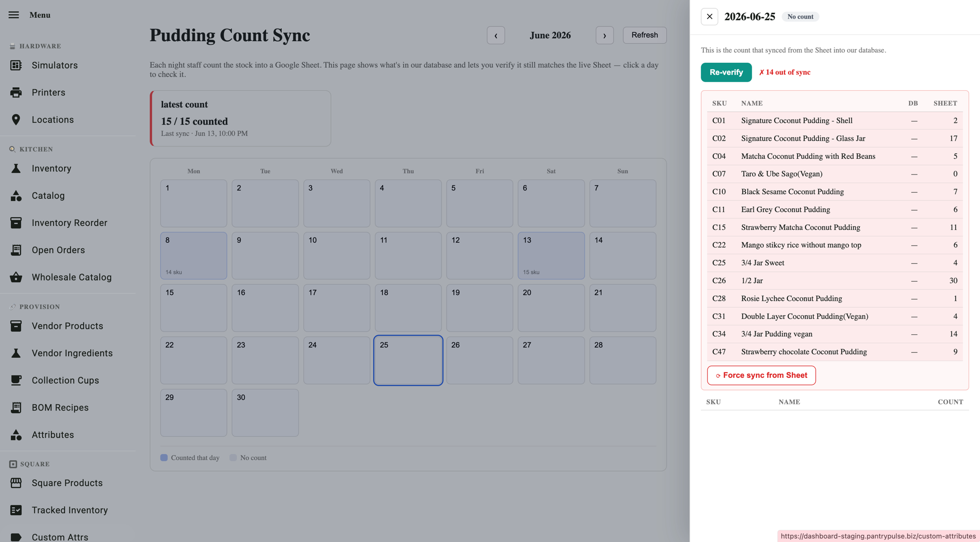Click the Wholesale Catalog basket icon
The image size is (980, 542).
click(x=16, y=277)
